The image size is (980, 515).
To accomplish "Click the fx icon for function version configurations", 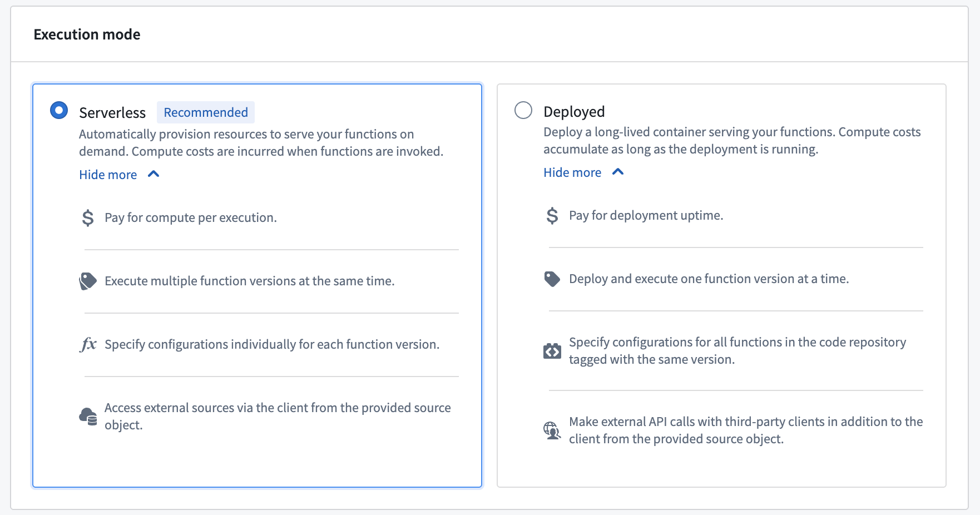I will pyautogui.click(x=87, y=344).
